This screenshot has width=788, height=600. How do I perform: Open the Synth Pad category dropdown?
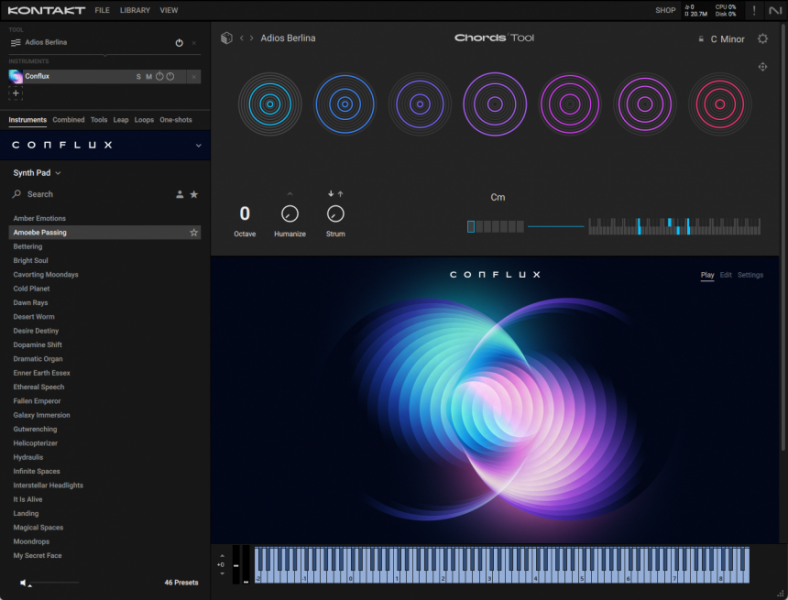37,173
